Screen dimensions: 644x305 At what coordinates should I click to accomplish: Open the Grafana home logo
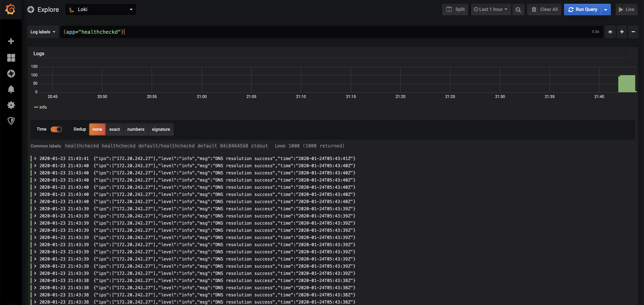[x=10, y=10]
